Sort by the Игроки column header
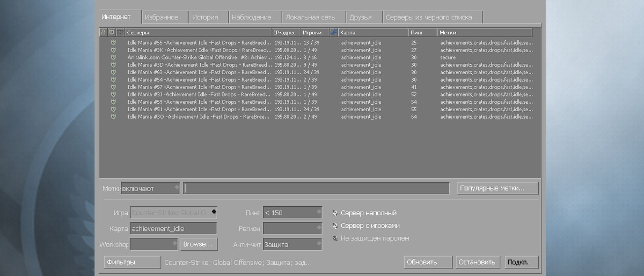Screen dimensions: 644x276 click(x=315, y=33)
